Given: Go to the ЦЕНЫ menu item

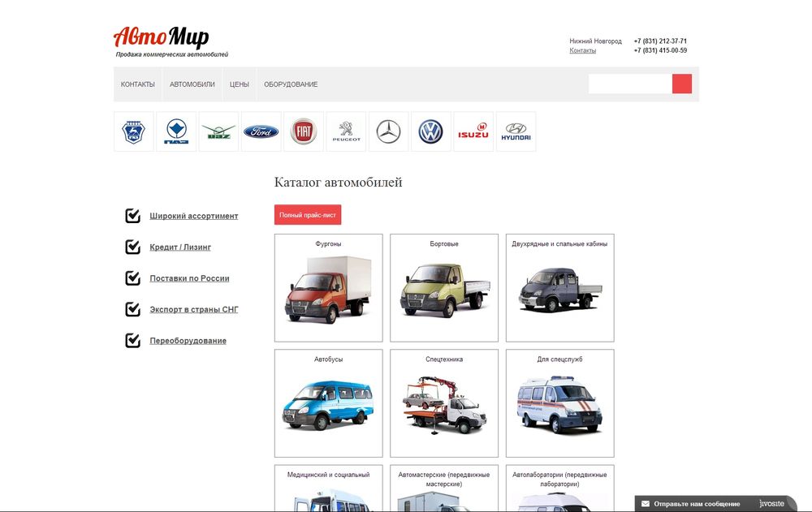Looking at the screenshot, I should tap(240, 84).
